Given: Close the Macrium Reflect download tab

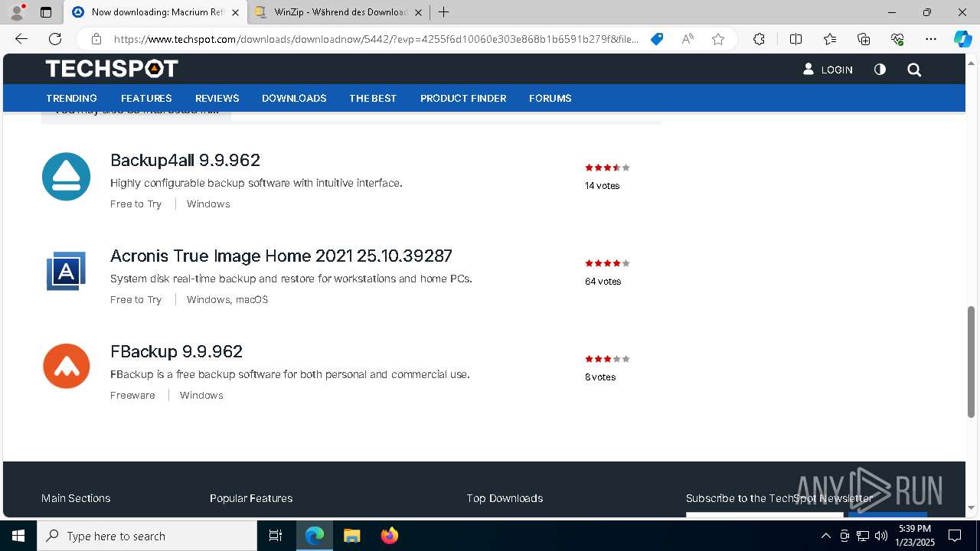Looking at the screenshot, I should tap(235, 12).
